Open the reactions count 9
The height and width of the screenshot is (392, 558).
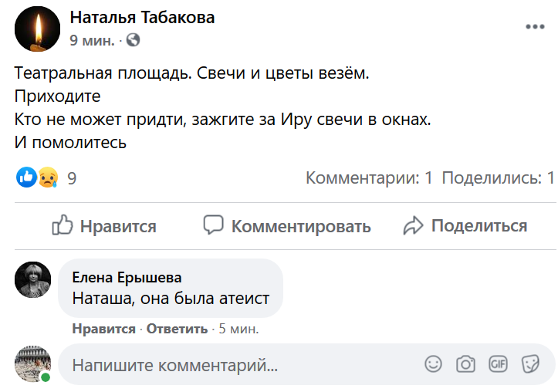pos(72,178)
